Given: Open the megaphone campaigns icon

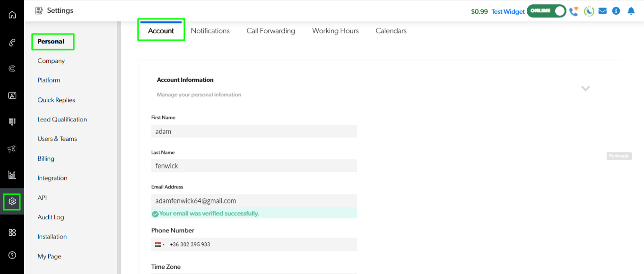Looking at the screenshot, I should 12,149.
